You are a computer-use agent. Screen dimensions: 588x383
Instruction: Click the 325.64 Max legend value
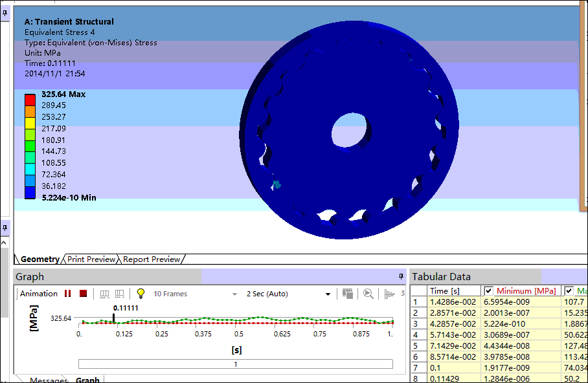(63, 94)
